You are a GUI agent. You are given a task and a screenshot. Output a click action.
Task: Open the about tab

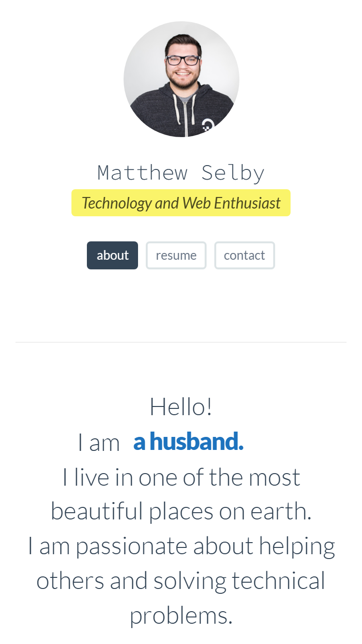pyautogui.click(x=112, y=255)
